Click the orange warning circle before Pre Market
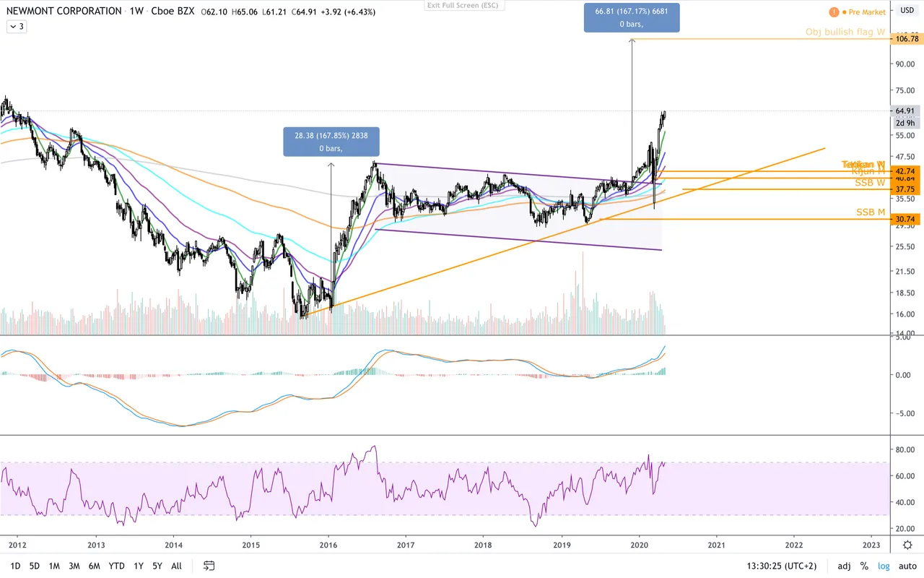The height and width of the screenshot is (578, 924). 834,12
